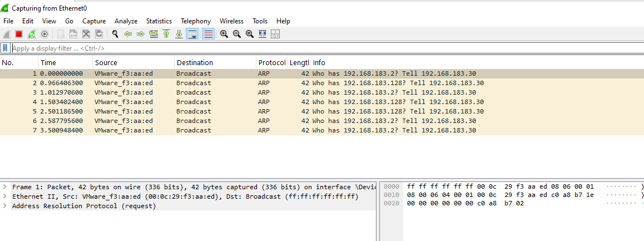
Task: Expand the Ethernet II detail row
Action: coord(4,196)
